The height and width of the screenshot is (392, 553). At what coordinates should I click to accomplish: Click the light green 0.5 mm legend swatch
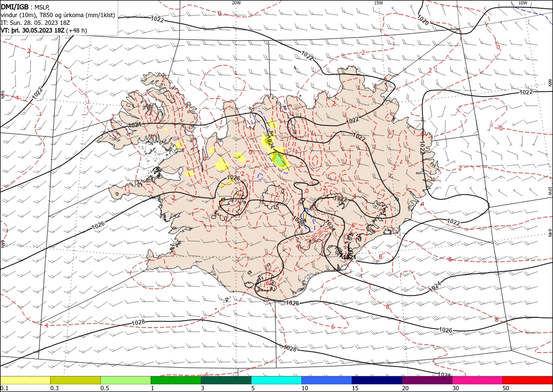126,380
